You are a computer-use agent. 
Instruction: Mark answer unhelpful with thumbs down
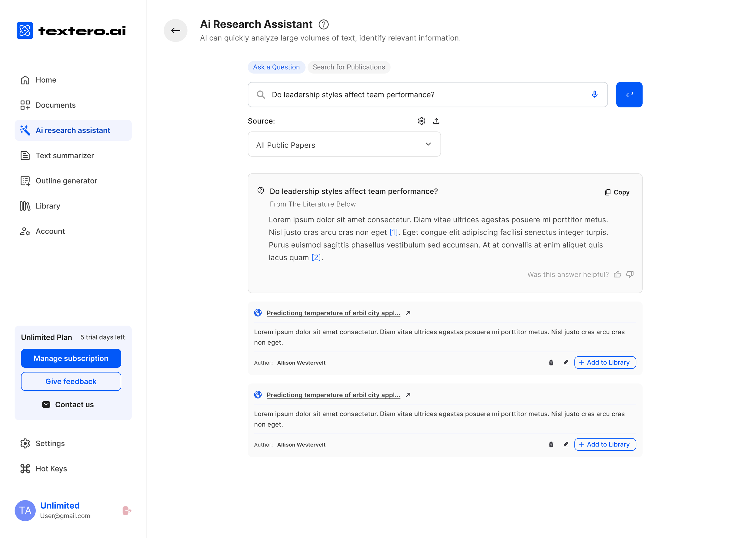pos(630,274)
